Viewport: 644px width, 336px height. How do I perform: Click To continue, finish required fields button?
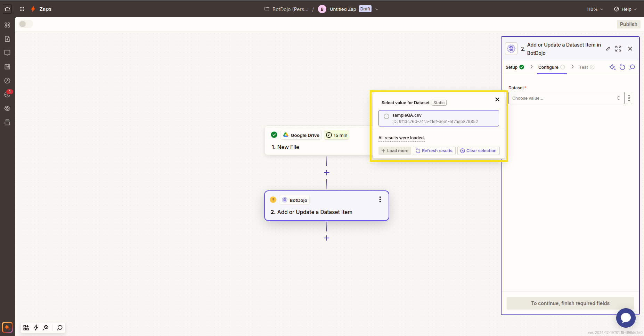click(x=570, y=303)
